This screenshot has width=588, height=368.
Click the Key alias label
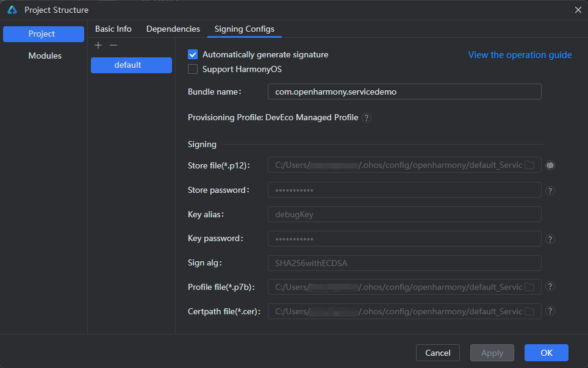(206, 215)
